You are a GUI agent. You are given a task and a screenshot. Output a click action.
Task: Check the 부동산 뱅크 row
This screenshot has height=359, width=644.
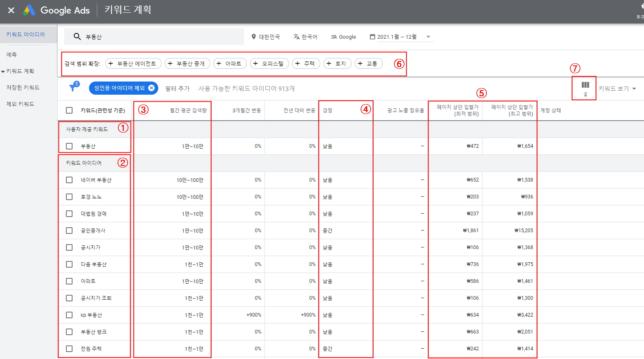tap(69, 332)
